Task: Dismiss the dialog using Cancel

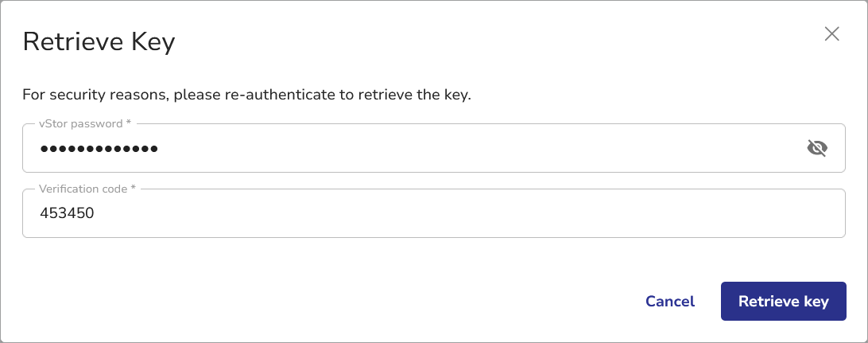Action: pos(670,301)
